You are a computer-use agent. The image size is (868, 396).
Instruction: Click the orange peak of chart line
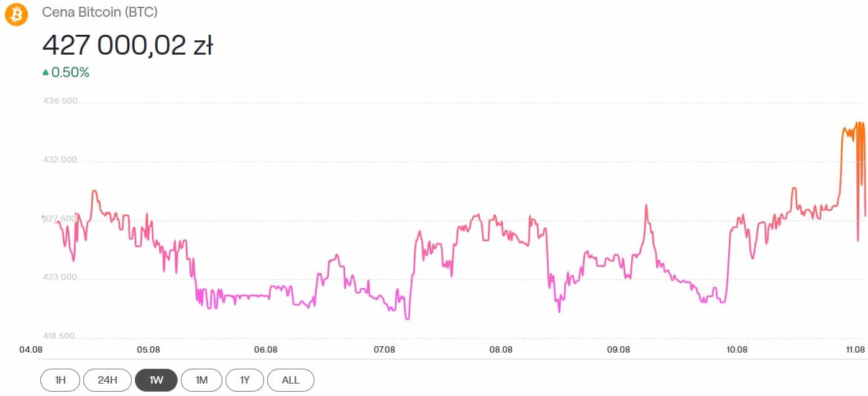pyautogui.click(x=857, y=124)
